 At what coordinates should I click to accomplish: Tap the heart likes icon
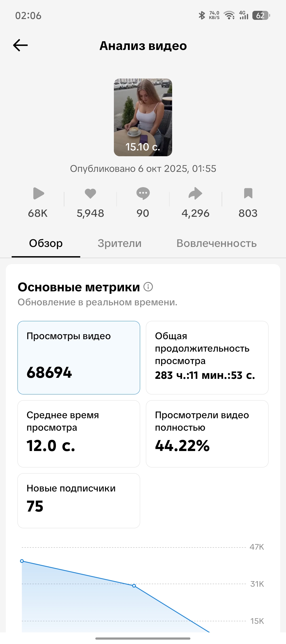(90, 194)
